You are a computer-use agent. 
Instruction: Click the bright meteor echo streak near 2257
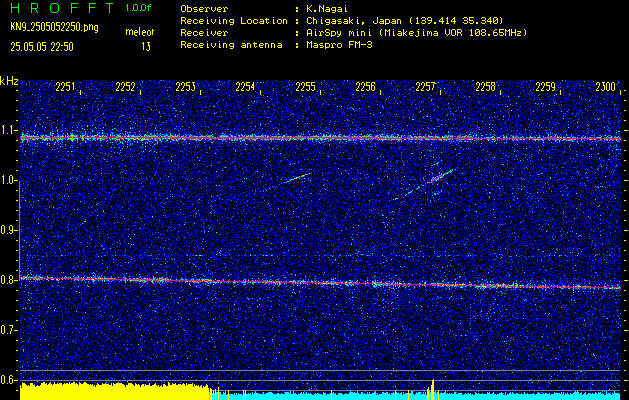pyautogui.click(x=440, y=176)
